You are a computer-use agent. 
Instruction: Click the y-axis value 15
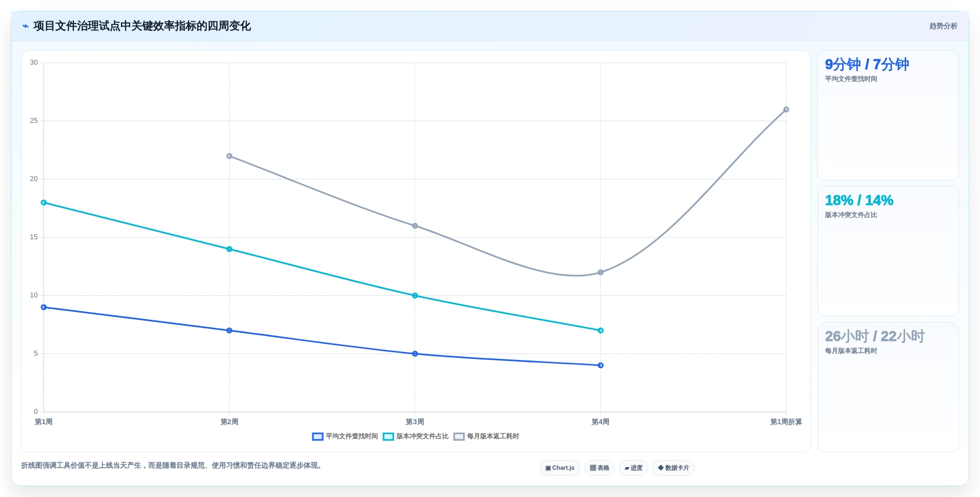(34, 237)
